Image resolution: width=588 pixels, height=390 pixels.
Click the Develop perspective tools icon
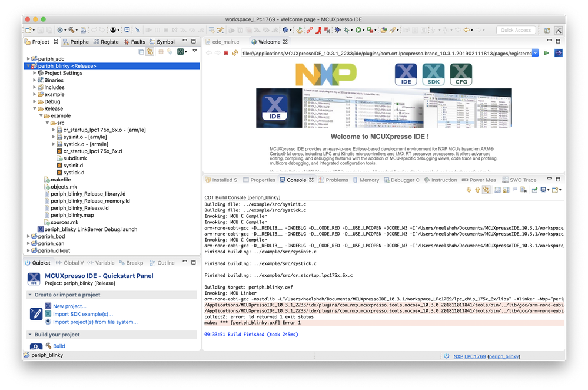(x=559, y=31)
